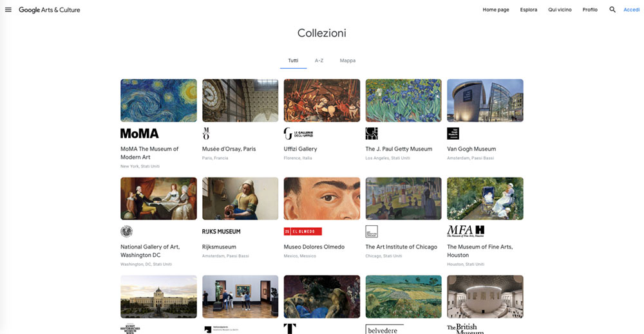Click the gallery interior thumbnail with visitors

click(x=240, y=297)
